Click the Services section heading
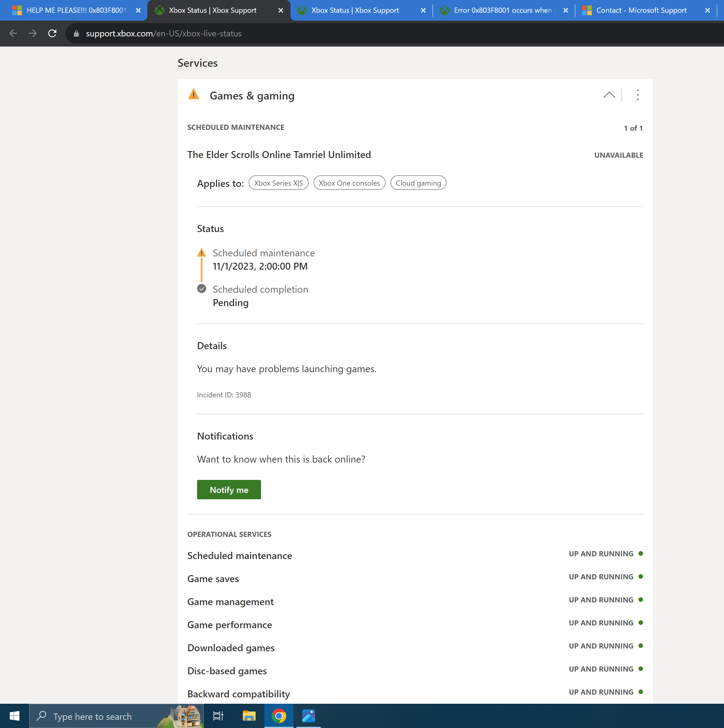The height and width of the screenshot is (728, 724). pos(197,63)
